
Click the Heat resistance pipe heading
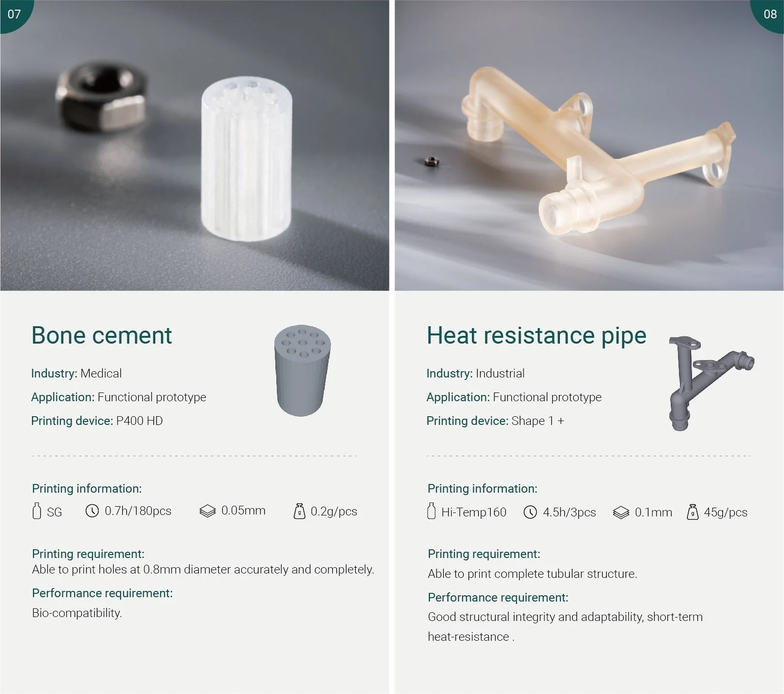pyautogui.click(x=536, y=335)
